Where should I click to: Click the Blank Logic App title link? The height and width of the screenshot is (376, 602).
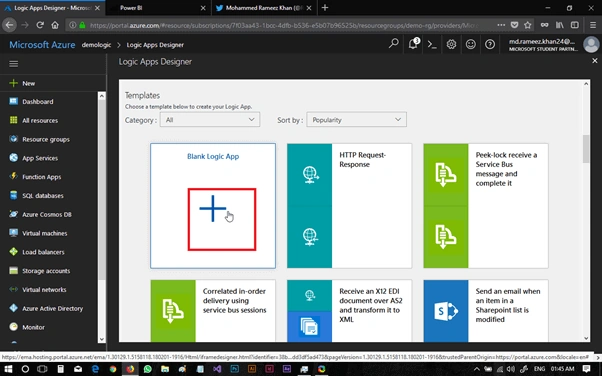[x=213, y=156]
